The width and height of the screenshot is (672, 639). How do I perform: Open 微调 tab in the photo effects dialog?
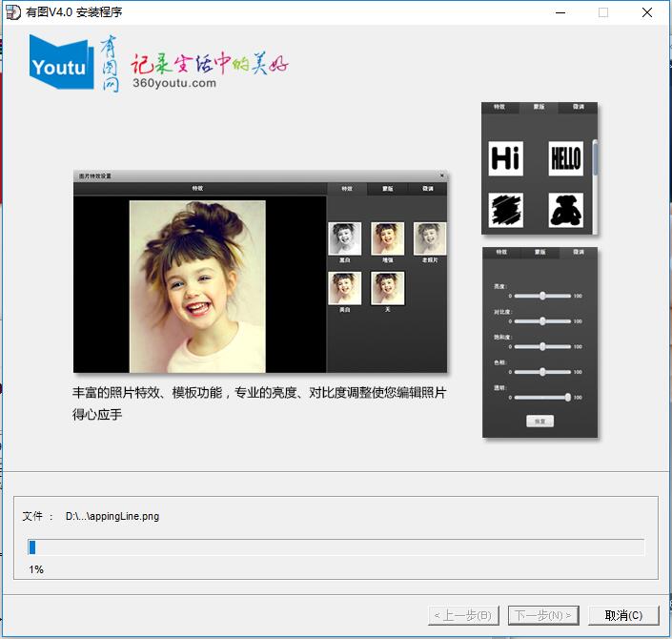pyautogui.click(x=428, y=189)
